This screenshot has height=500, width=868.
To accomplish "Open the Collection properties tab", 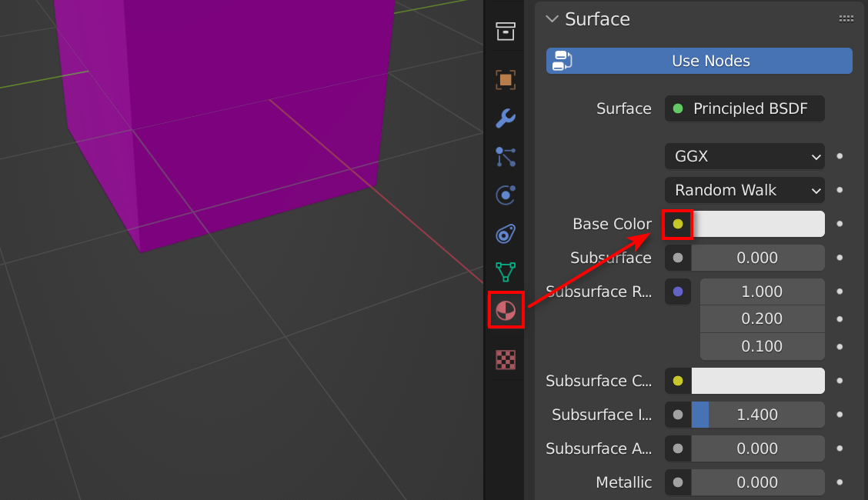I will (x=506, y=32).
